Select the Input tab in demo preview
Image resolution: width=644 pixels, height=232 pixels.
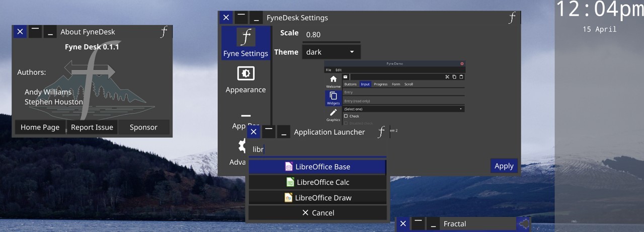point(365,84)
